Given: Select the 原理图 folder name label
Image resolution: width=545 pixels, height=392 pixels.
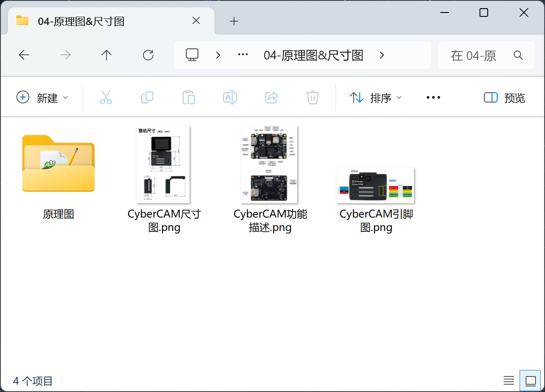Looking at the screenshot, I should [x=59, y=214].
